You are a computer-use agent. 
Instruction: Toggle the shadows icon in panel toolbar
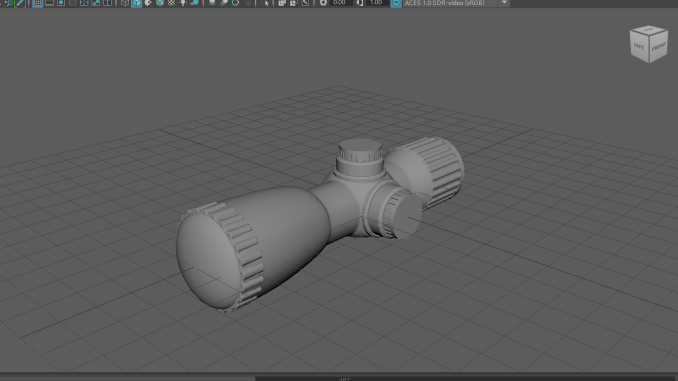tap(195, 3)
